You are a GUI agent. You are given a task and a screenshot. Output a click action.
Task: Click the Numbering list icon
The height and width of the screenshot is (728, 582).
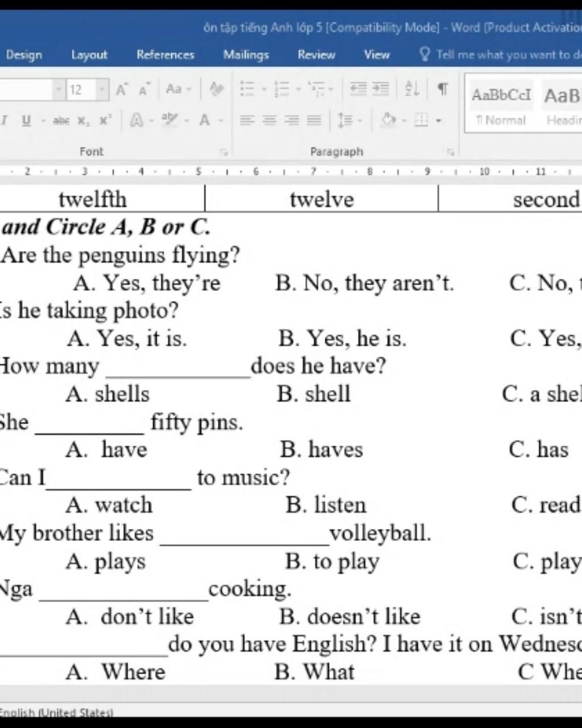(281, 89)
